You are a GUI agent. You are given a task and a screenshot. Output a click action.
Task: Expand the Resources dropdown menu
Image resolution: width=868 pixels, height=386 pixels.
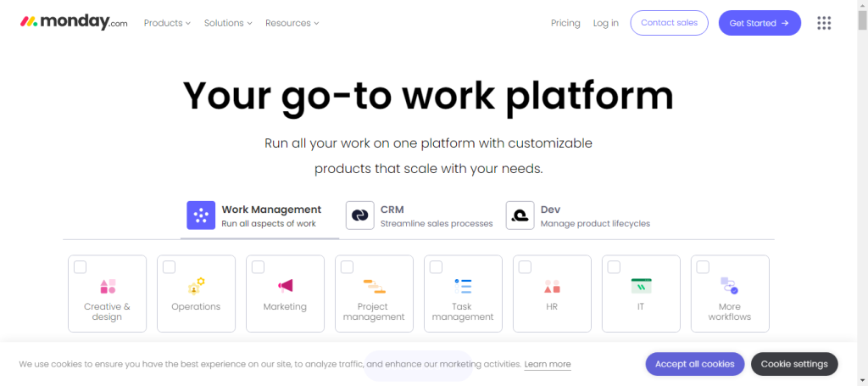pyautogui.click(x=292, y=23)
